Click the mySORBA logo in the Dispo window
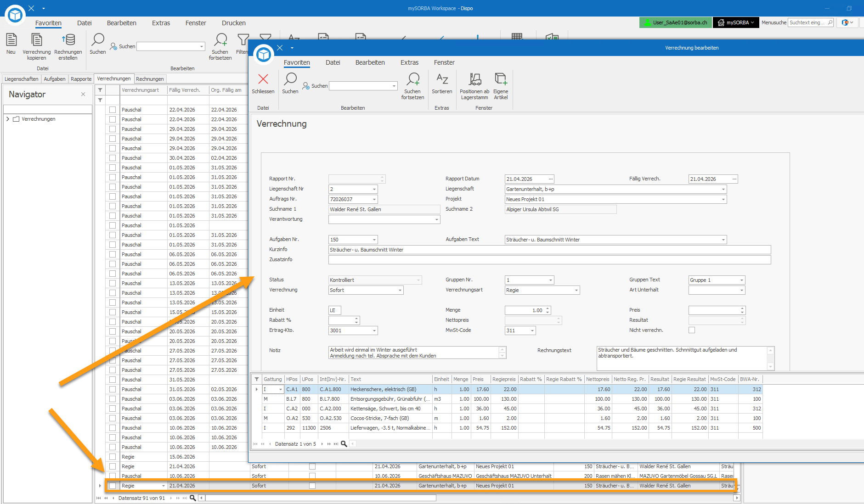864x504 pixels. (15, 15)
